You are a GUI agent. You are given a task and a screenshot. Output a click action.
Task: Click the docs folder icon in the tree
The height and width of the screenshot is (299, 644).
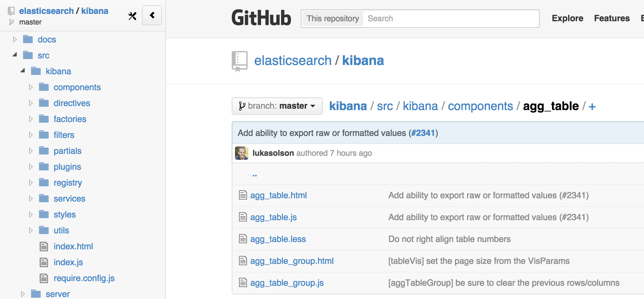tap(28, 39)
